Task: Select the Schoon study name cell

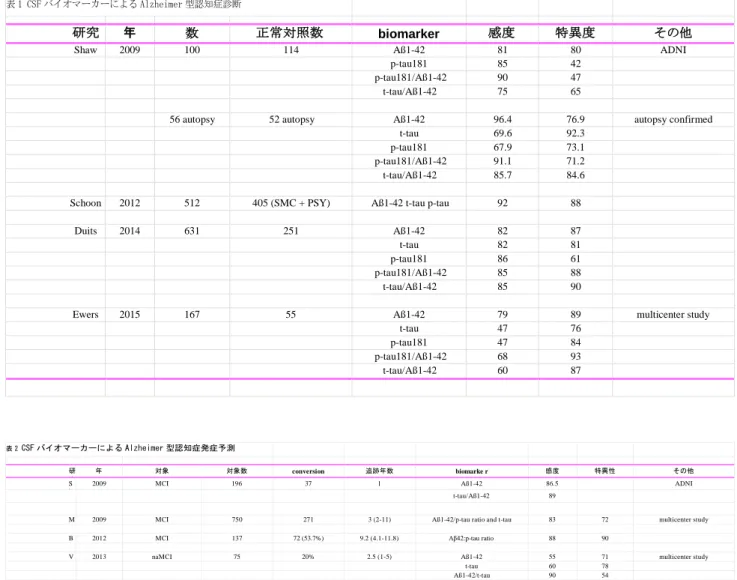Action: pos(86,203)
